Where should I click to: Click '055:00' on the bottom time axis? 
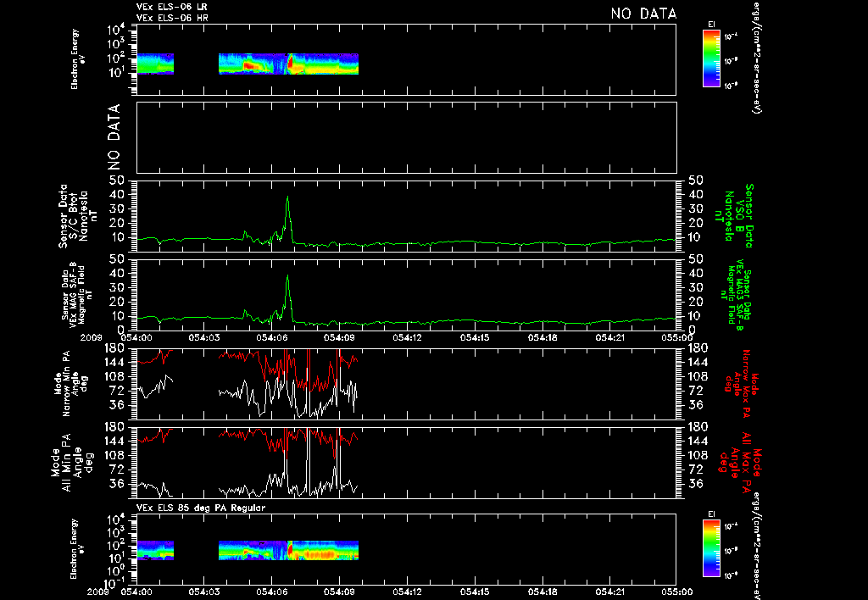pos(677,592)
